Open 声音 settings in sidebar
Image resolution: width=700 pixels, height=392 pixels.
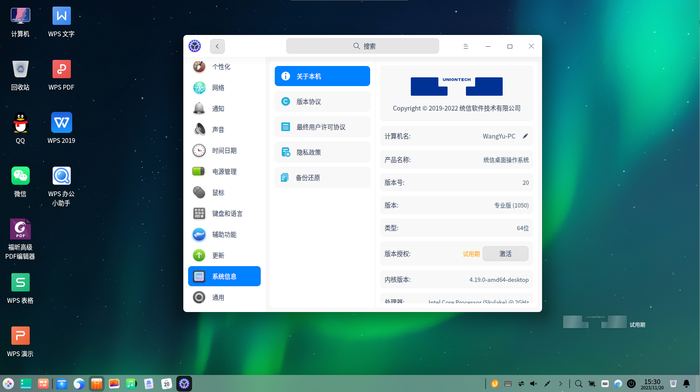[x=224, y=129]
